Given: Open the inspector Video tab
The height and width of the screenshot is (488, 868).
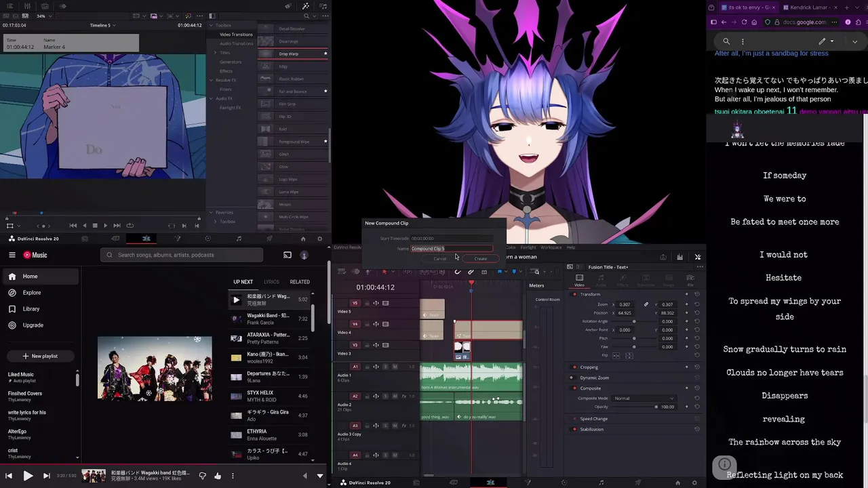Looking at the screenshot, I should click(579, 280).
